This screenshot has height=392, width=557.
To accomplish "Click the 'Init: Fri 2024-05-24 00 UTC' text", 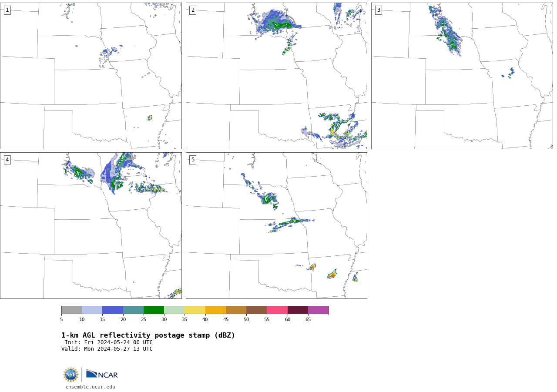I will pyautogui.click(x=109, y=342).
